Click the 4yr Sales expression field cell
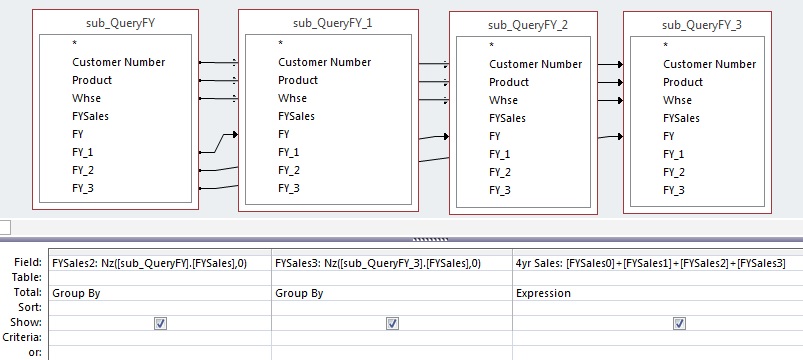The height and width of the screenshot is (360, 803). [x=658, y=263]
